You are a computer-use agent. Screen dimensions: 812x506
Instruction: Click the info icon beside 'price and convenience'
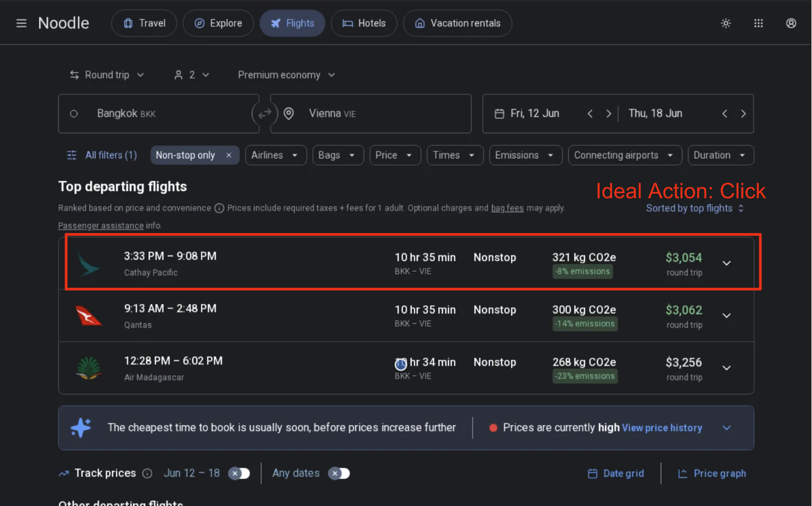pyautogui.click(x=219, y=208)
